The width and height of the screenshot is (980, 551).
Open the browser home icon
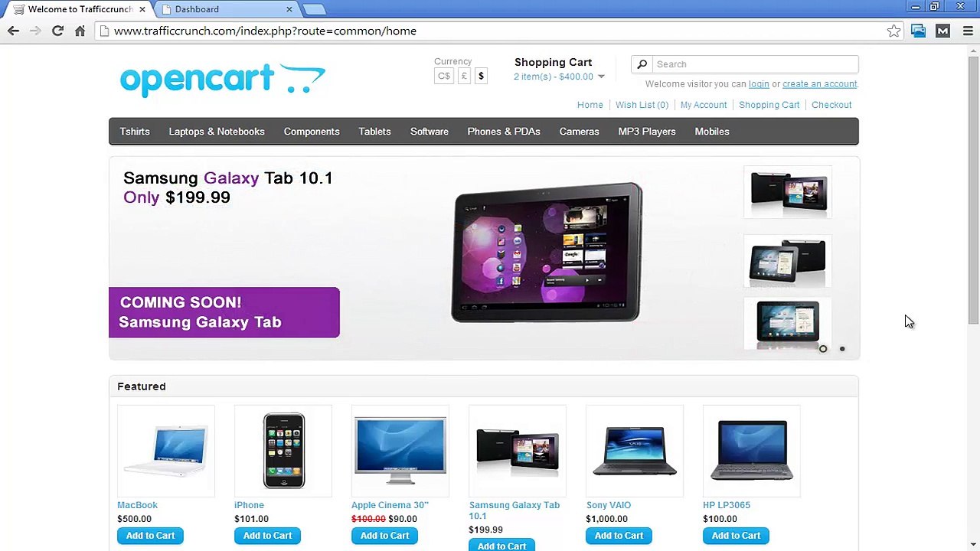[x=80, y=31]
